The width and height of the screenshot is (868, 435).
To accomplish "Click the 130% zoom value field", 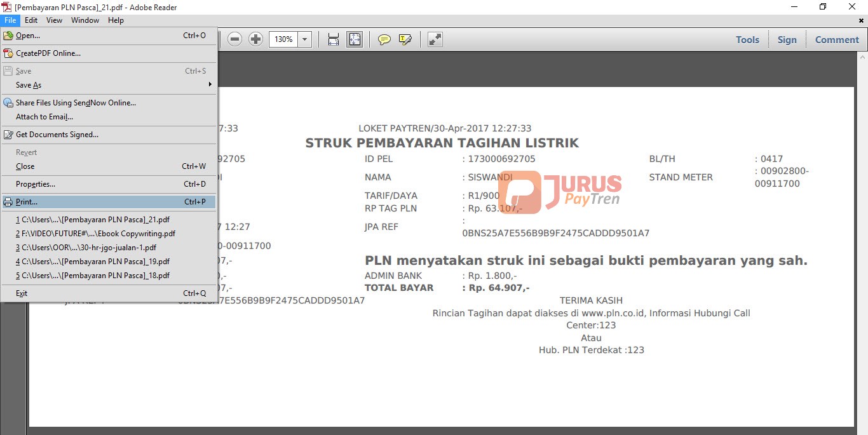I will pyautogui.click(x=283, y=39).
